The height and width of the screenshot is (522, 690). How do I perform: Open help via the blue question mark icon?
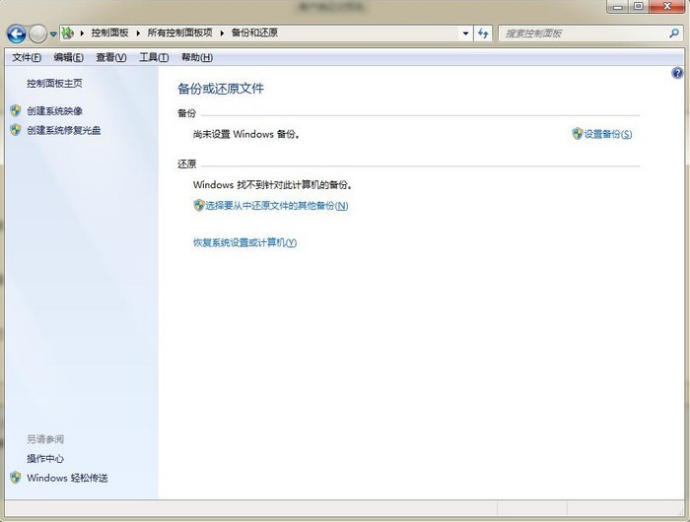click(679, 74)
